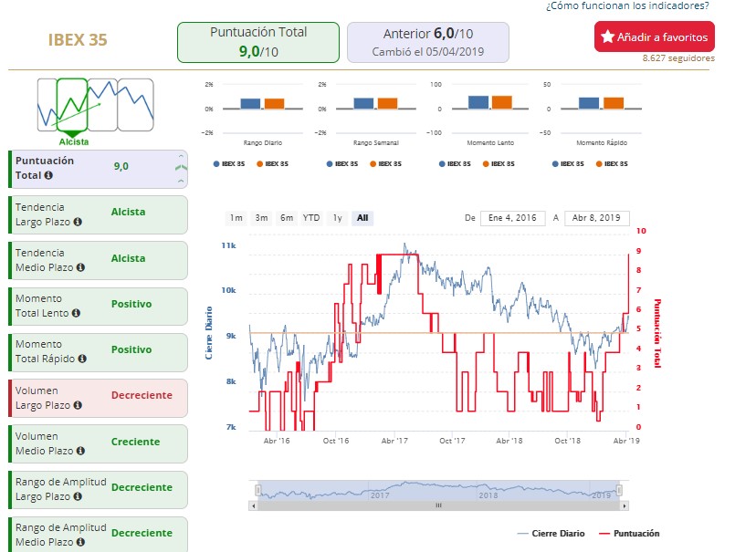The height and width of the screenshot is (552, 756).
Task: Click the Puntuación Total 9,0/10 box
Action: point(258,42)
